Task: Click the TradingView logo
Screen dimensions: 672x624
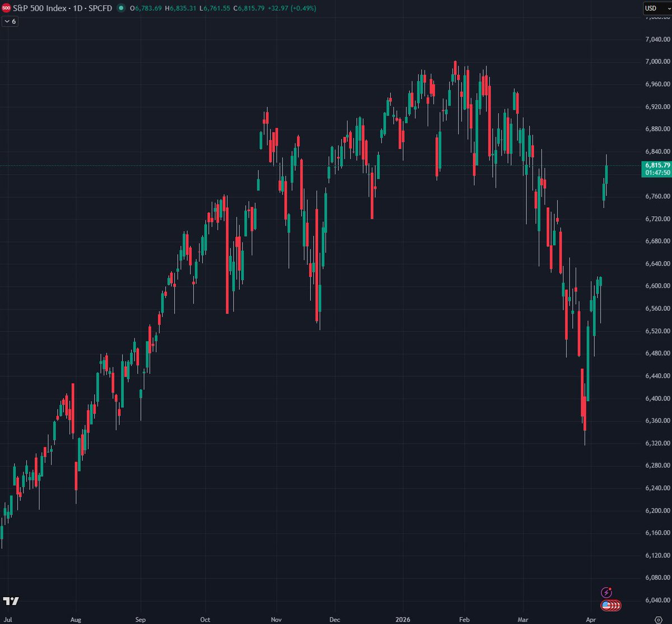Action: tap(11, 601)
